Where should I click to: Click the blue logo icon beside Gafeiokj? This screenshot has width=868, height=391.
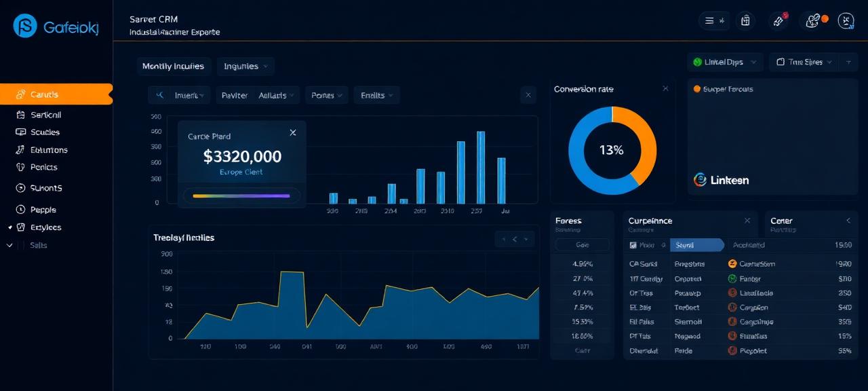coord(25,26)
